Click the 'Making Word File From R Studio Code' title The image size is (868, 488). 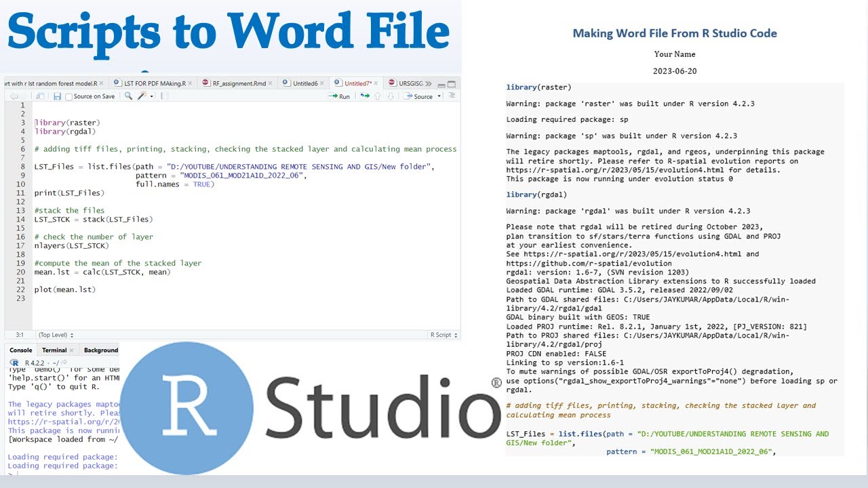675,33
